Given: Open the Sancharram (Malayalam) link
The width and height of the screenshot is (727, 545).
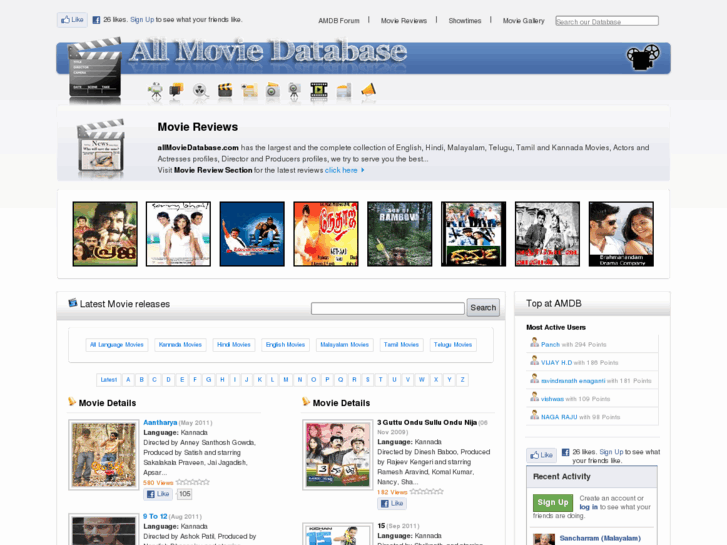Looking at the screenshot, I should (x=600, y=539).
